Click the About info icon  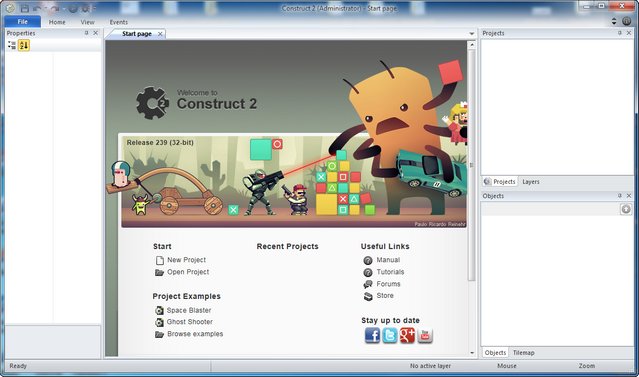click(x=627, y=22)
